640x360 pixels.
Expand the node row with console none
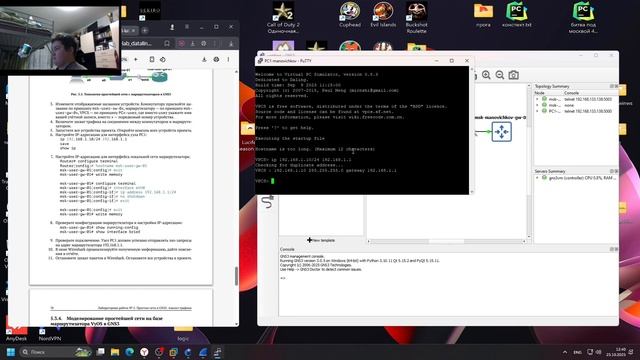click(x=537, y=105)
